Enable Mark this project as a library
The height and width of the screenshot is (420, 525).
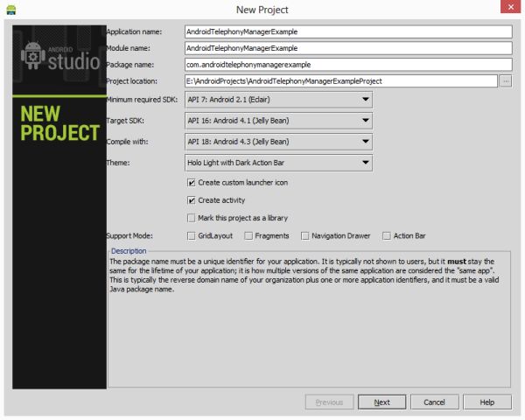pos(191,218)
